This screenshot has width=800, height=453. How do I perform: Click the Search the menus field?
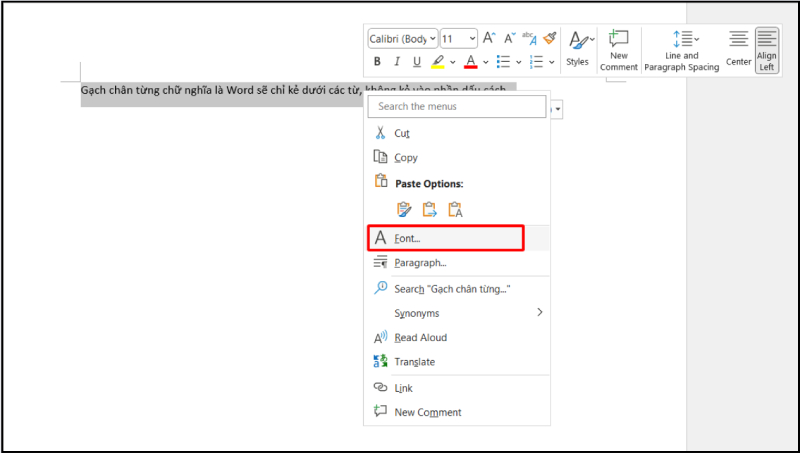(457, 106)
